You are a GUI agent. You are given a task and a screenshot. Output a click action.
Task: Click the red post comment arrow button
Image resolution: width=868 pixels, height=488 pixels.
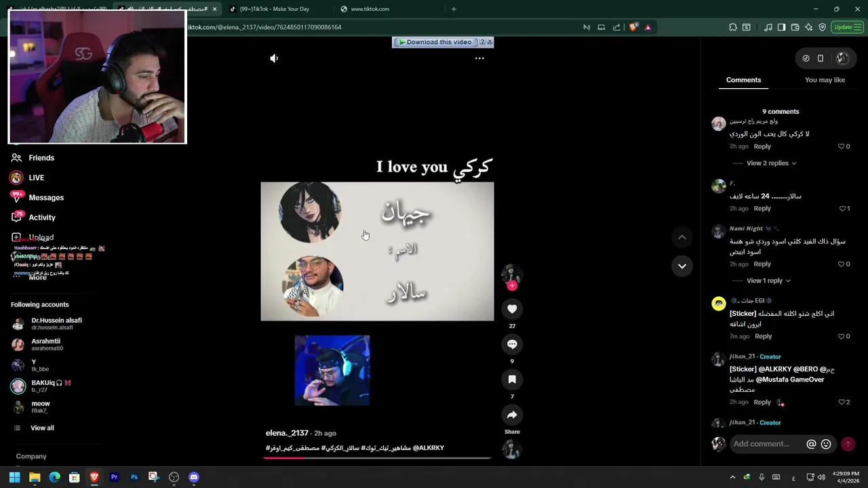[848, 444]
